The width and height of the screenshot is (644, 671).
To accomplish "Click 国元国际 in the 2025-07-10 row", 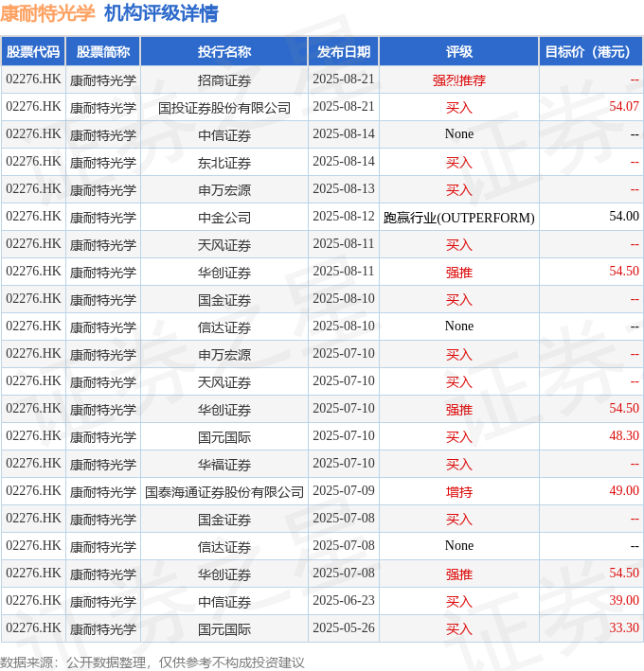I will pos(224,437).
